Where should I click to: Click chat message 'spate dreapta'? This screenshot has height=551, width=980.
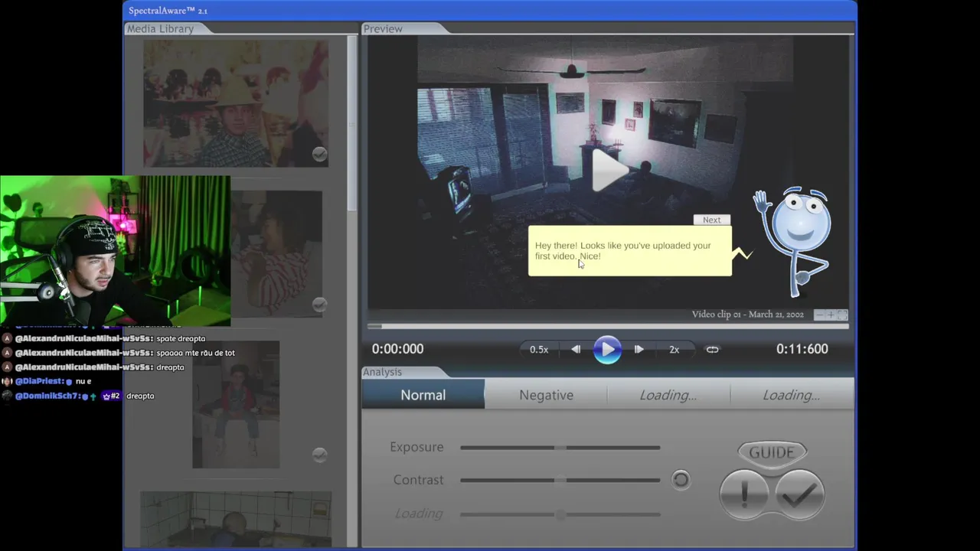pos(181,338)
